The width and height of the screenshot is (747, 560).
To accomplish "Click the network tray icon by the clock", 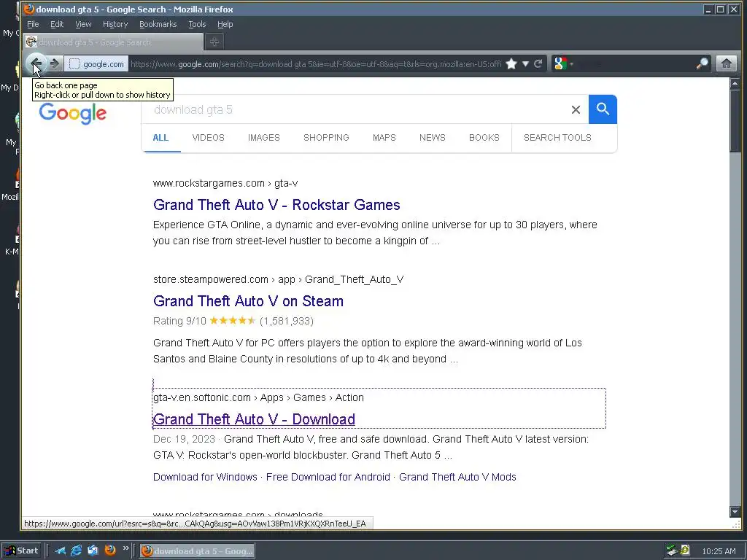I will [672, 551].
